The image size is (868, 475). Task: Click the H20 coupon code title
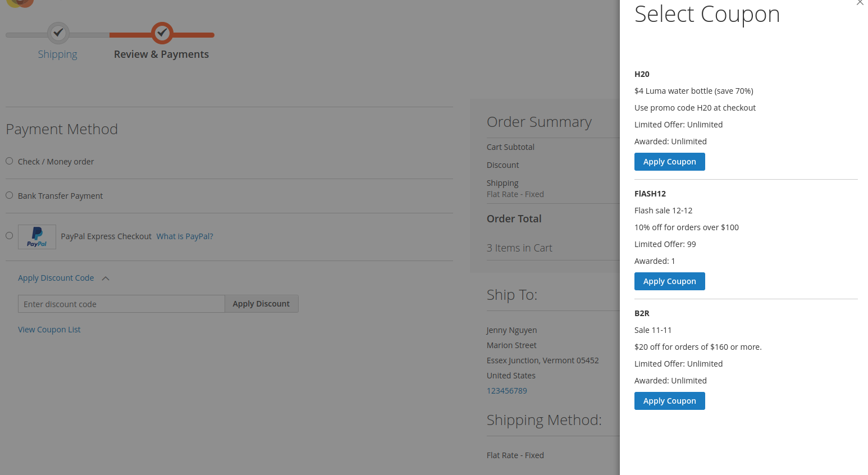click(x=642, y=74)
